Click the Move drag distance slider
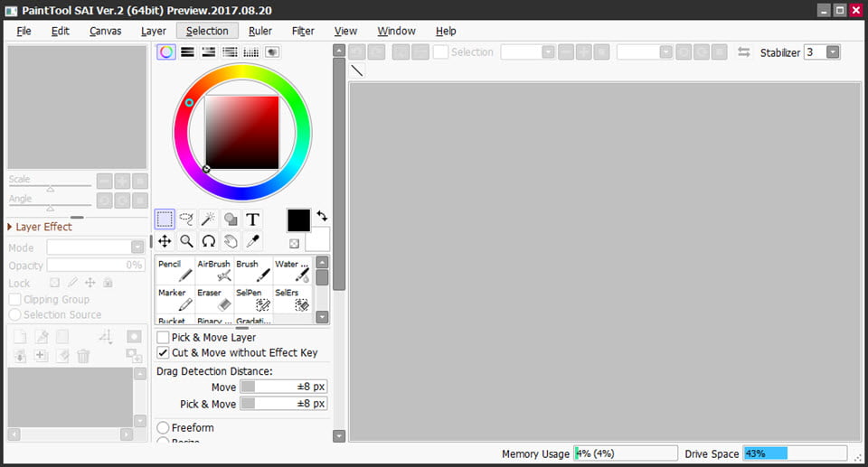This screenshot has width=868, height=467. (x=283, y=387)
